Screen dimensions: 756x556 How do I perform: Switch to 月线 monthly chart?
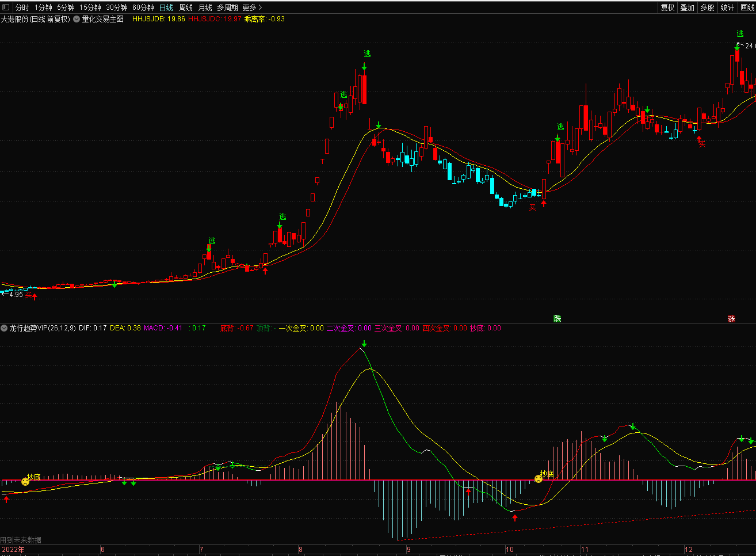tap(205, 7)
